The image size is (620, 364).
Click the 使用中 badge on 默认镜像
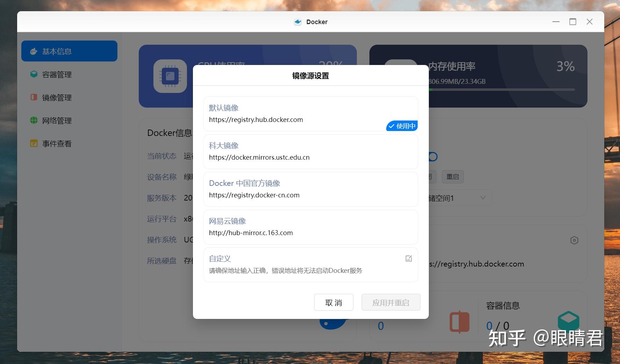[402, 126]
